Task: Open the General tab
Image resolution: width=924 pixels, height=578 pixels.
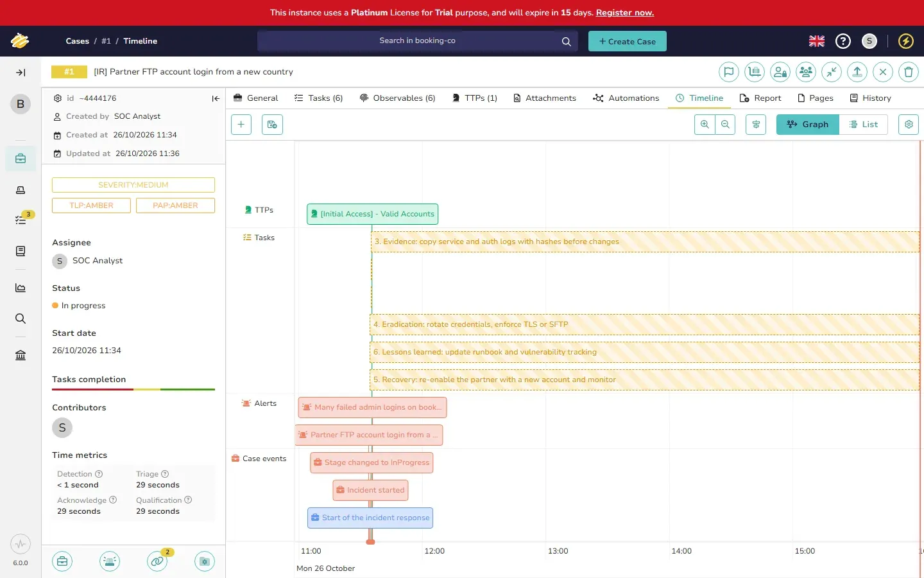Action: tap(256, 98)
